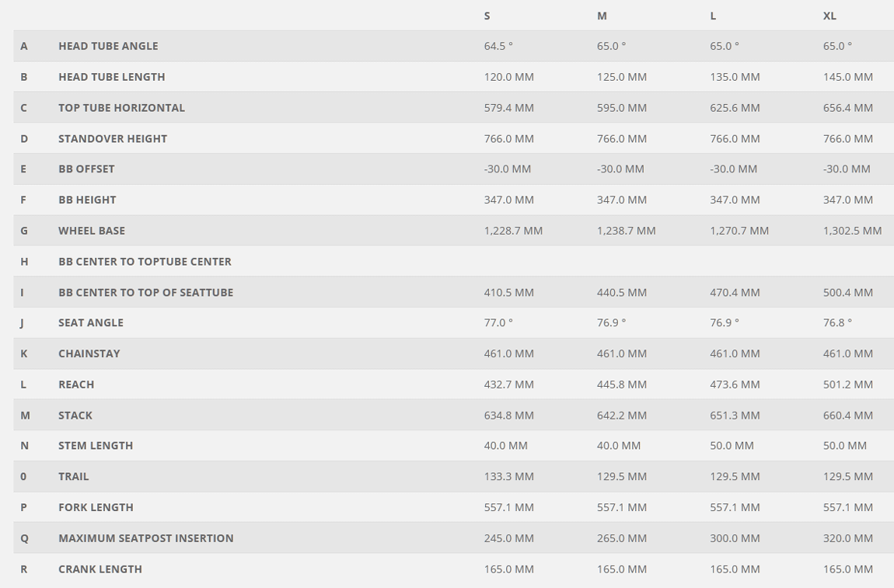Click BB CENTER TO TOP OF SEATTUBE
The image size is (894, 588).
point(146,292)
